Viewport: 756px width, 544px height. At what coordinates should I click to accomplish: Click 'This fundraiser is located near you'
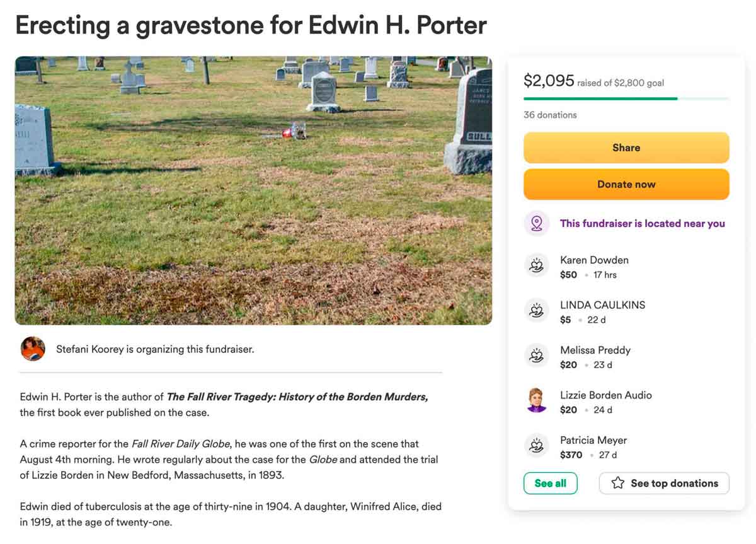click(x=642, y=224)
